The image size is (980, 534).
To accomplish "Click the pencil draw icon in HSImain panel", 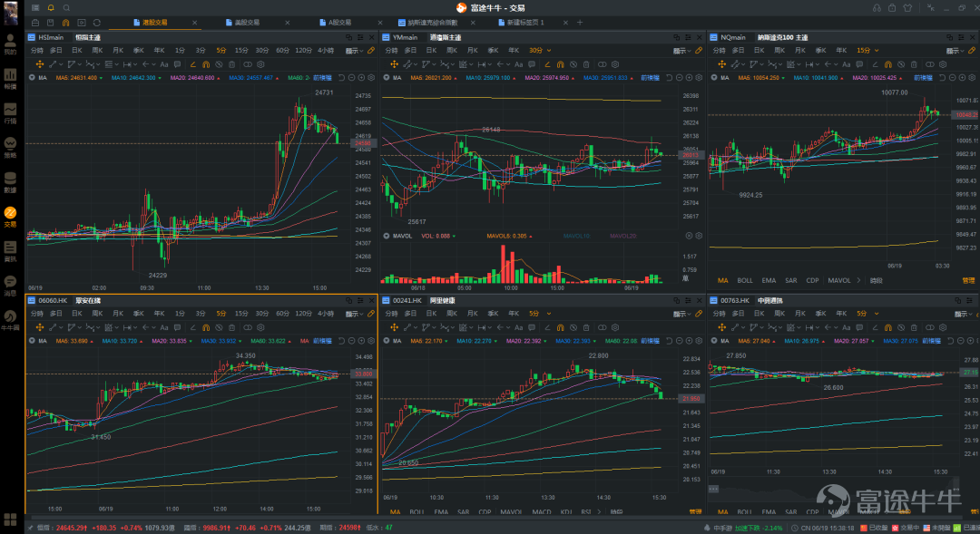I will pyautogui.click(x=371, y=51).
